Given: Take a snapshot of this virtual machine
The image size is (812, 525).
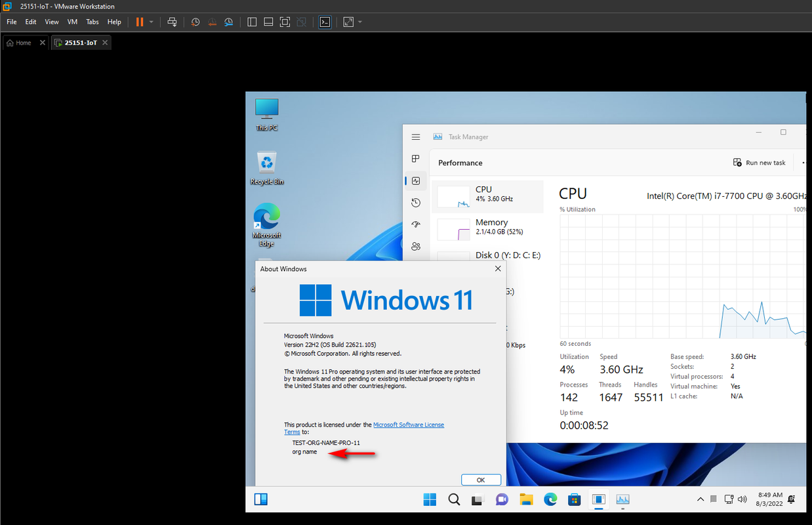Looking at the screenshot, I should click(195, 22).
